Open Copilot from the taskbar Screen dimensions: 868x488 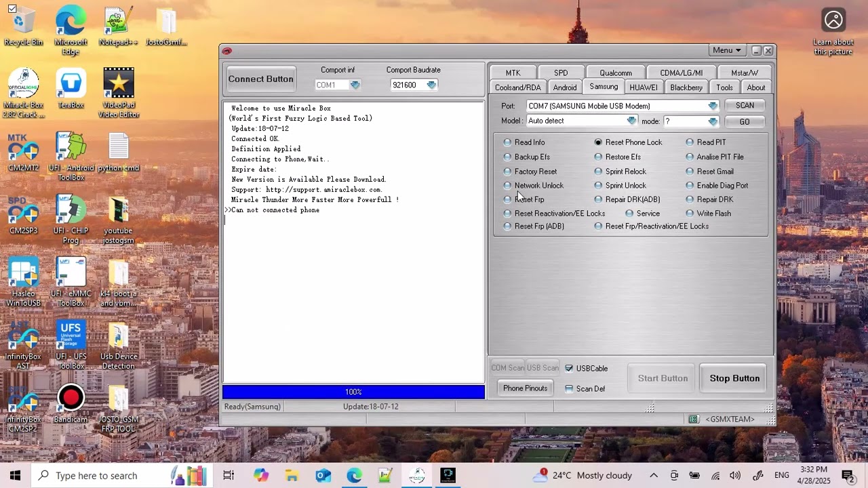261,476
